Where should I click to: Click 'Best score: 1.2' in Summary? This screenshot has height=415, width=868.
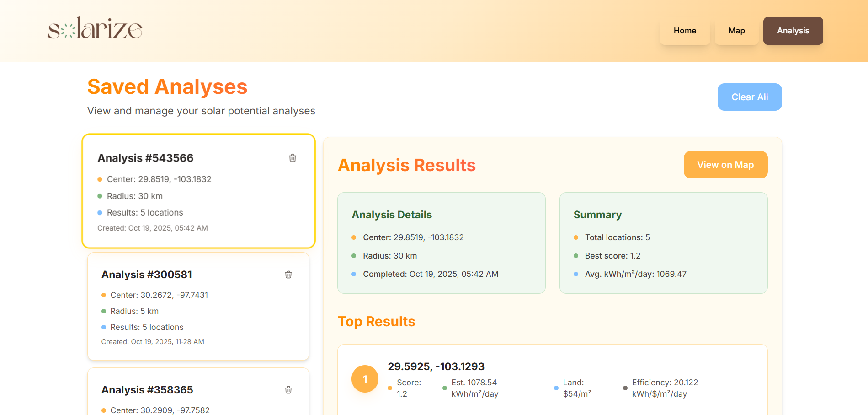(612, 256)
